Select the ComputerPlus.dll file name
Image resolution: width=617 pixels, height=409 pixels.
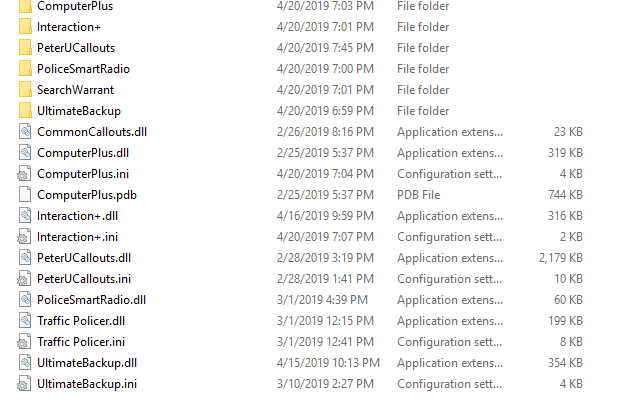pos(83,153)
